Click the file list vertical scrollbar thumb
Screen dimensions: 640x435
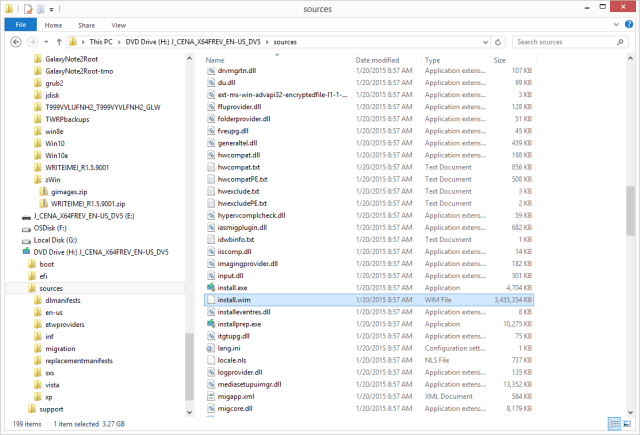pos(630,211)
